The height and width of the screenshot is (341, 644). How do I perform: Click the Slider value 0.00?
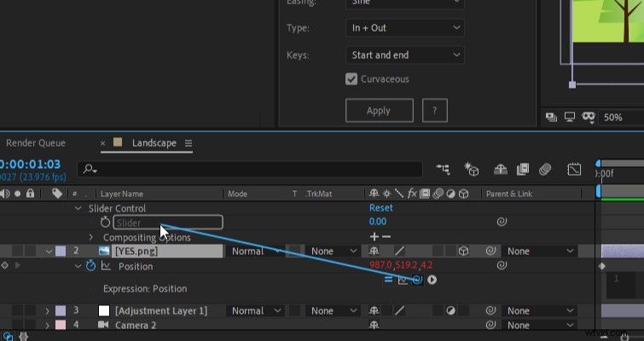point(378,222)
